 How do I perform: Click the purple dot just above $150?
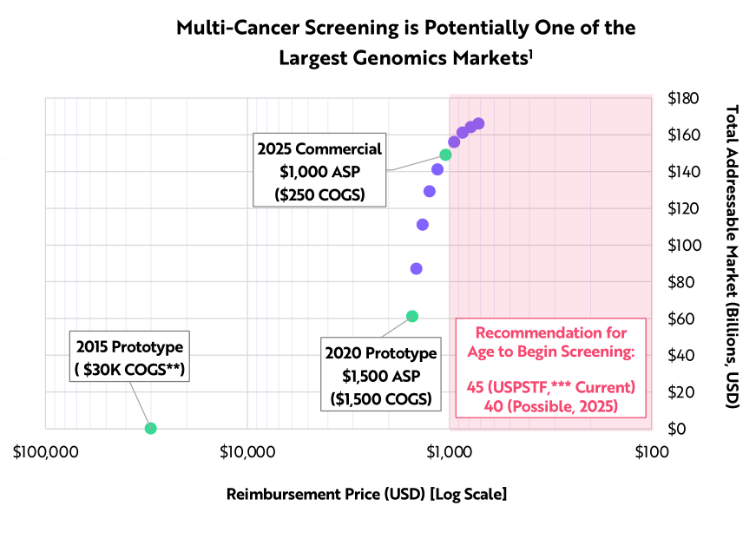coord(454,141)
